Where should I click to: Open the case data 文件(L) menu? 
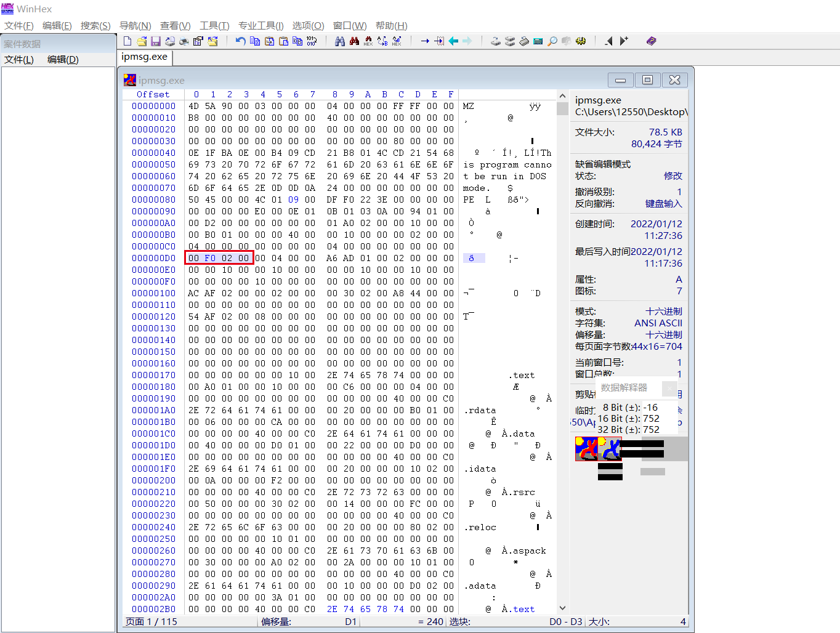coord(19,60)
